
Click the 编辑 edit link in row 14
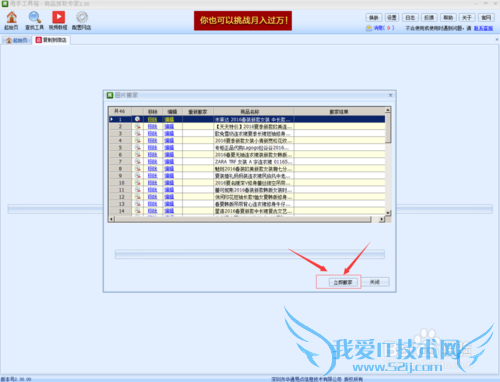pyautogui.click(x=169, y=211)
